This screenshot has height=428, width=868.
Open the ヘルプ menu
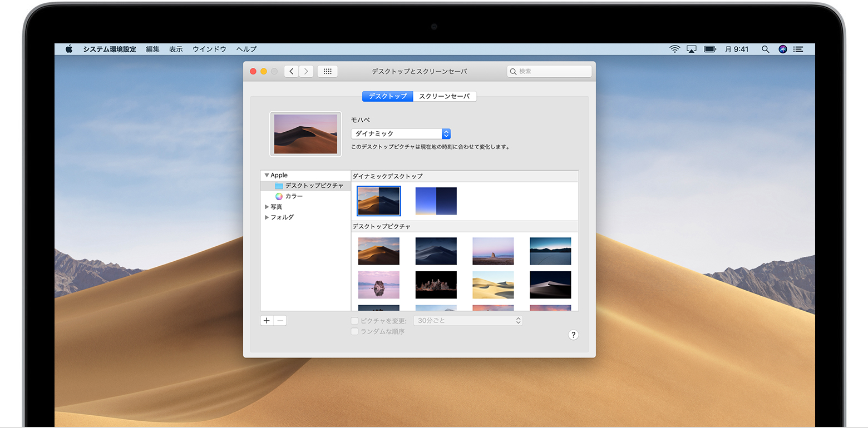tap(246, 49)
